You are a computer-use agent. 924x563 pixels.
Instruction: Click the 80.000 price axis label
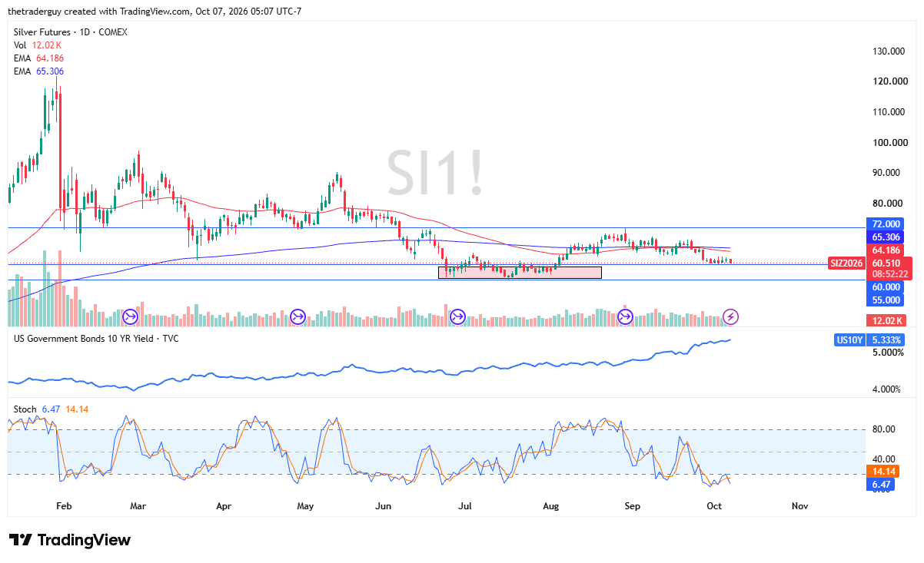click(886, 204)
